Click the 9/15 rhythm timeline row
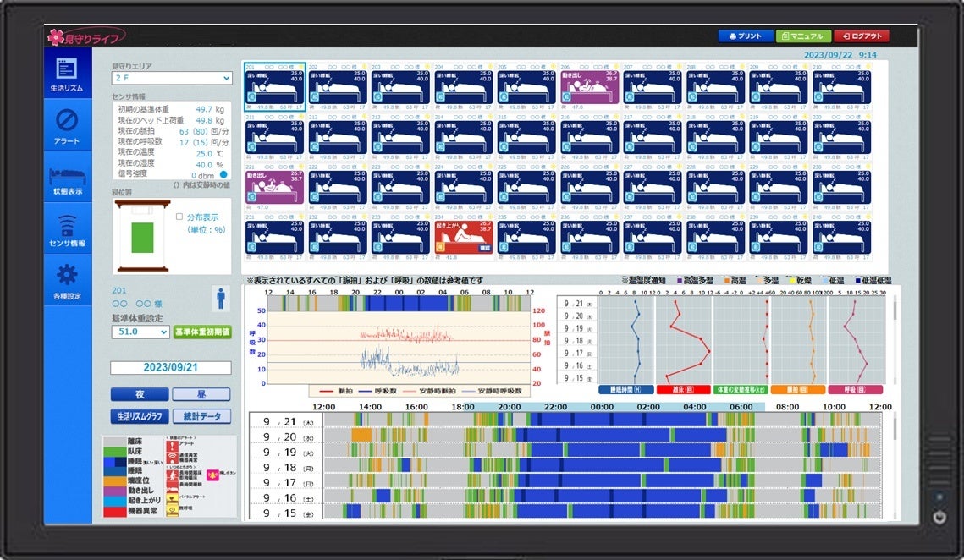Image resolution: width=964 pixels, height=560 pixels. (x=565, y=512)
